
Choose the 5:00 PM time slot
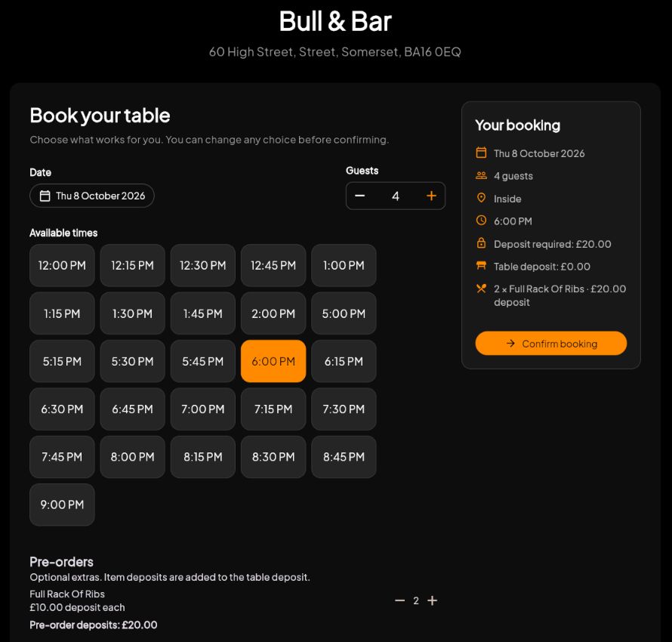coord(344,313)
